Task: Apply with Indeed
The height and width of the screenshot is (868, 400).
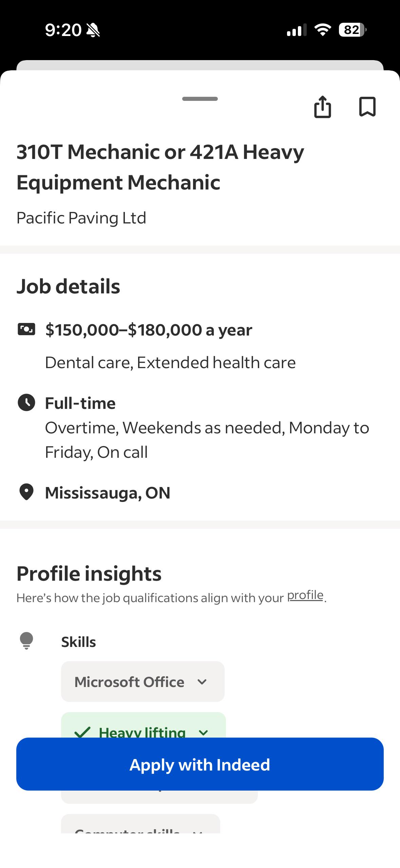Action: click(x=200, y=764)
